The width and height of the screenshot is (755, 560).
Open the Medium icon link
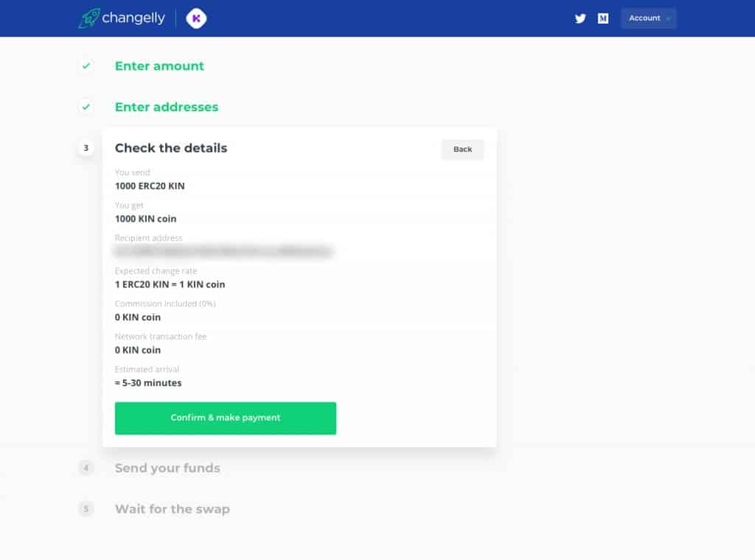[x=603, y=18]
